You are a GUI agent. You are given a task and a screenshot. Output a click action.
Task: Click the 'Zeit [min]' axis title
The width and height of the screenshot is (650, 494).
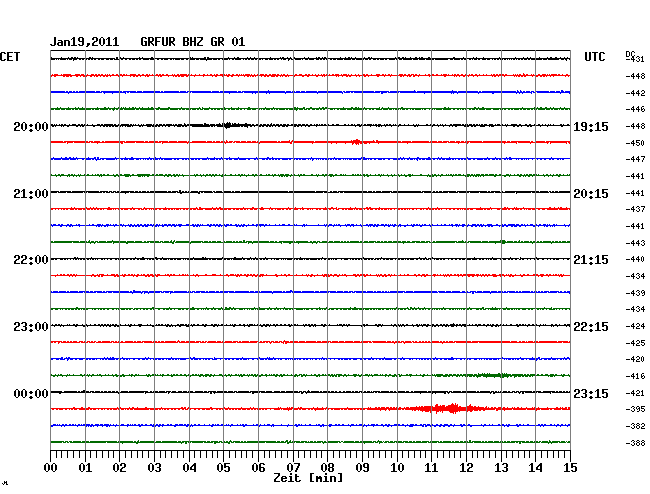coord(308,478)
